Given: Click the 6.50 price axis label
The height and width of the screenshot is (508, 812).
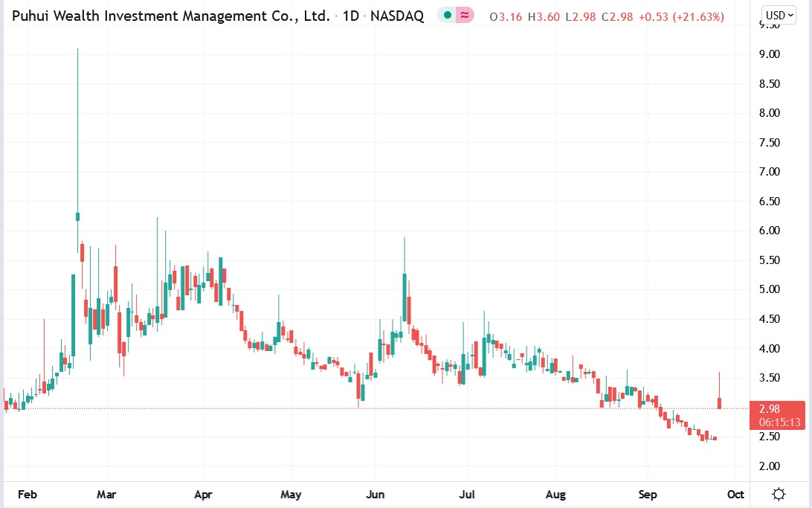Looking at the screenshot, I should pos(770,201).
